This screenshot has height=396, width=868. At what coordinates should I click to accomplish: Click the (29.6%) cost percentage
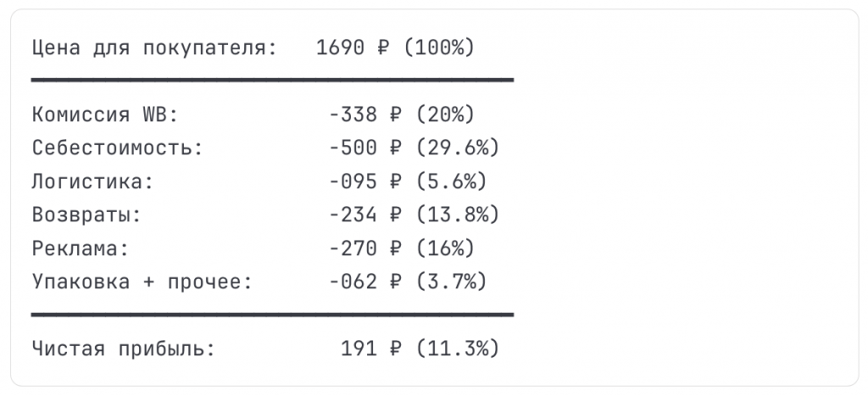click(458, 148)
